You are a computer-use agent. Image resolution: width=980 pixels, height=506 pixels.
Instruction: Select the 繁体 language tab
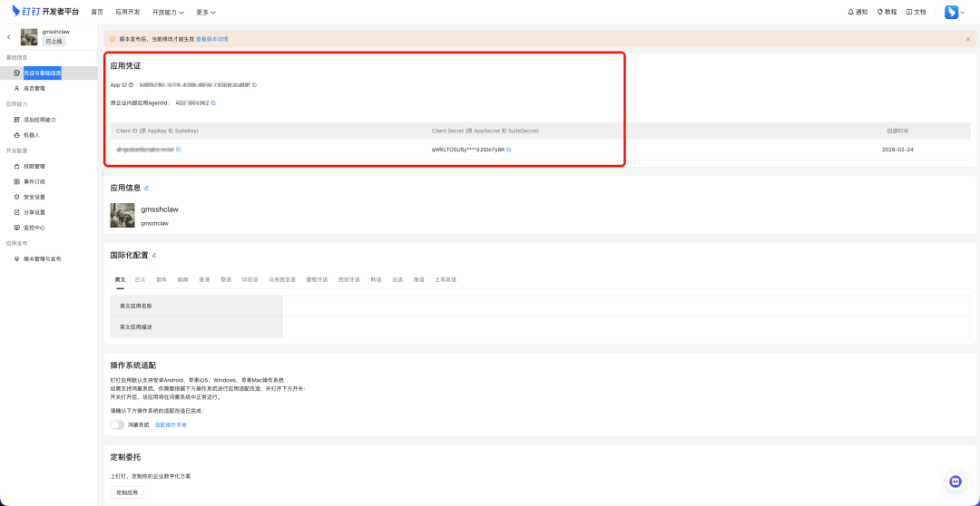pyautogui.click(x=162, y=280)
